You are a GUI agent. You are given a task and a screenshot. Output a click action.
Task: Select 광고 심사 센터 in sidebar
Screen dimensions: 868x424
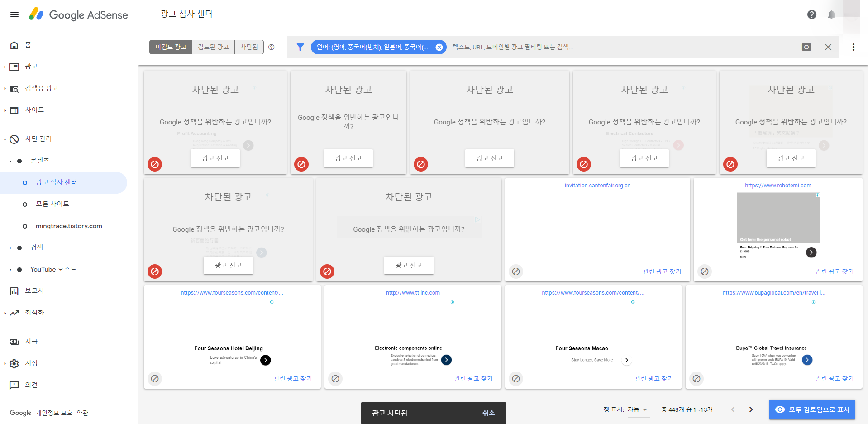click(x=63, y=182)
